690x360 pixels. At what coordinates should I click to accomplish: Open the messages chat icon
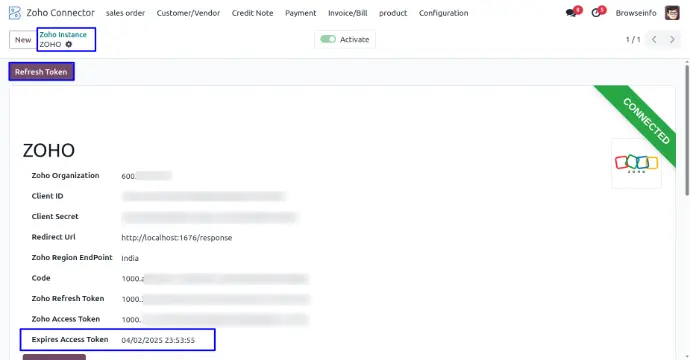point(571,13)
